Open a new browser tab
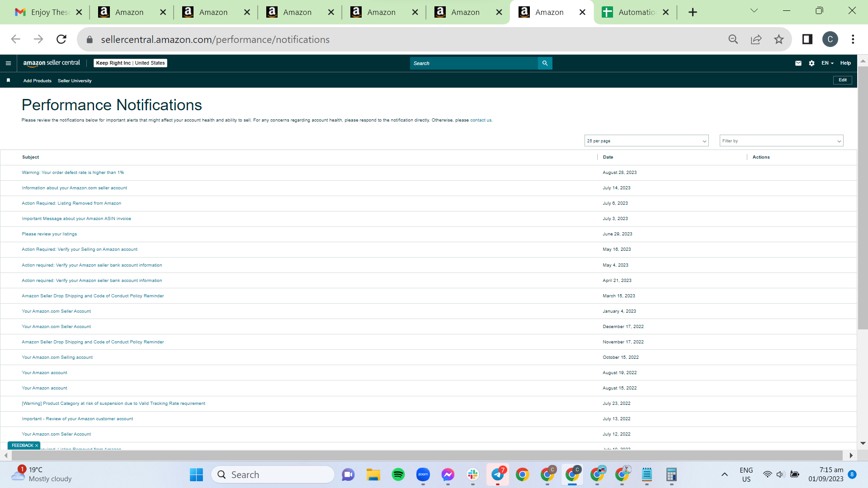The image size is (868, 488). click(x=693, y=12)
